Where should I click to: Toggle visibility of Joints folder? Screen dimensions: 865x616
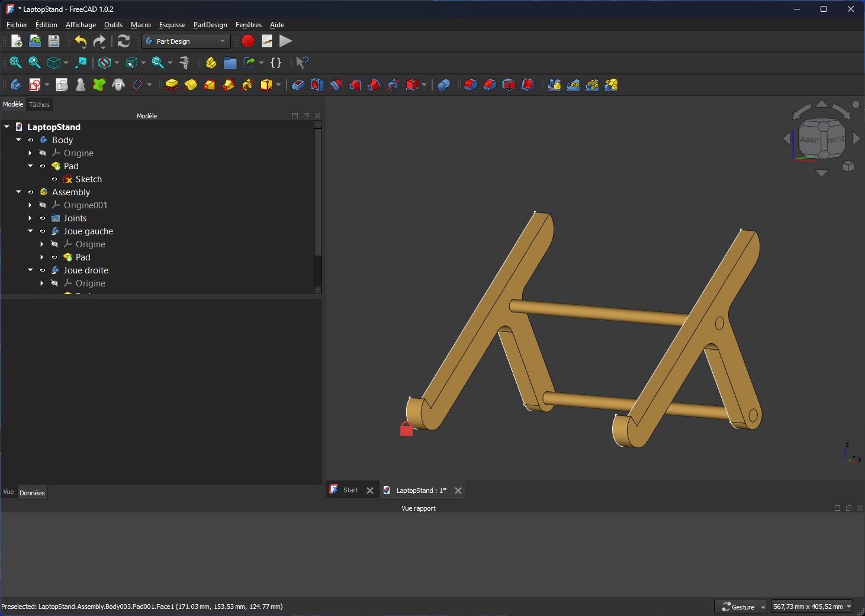click(43, 218)
